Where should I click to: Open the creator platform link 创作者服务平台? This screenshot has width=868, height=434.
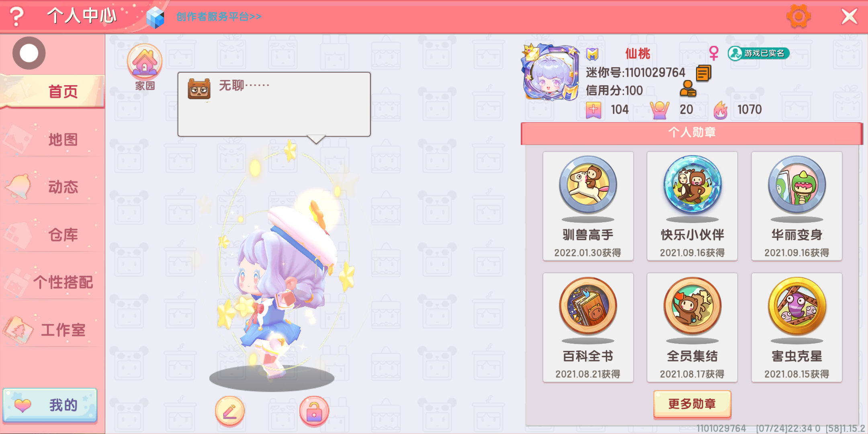(219, 17)
